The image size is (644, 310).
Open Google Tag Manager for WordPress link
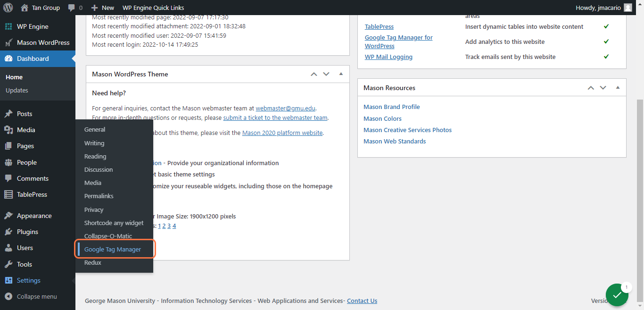coord(399,42)
